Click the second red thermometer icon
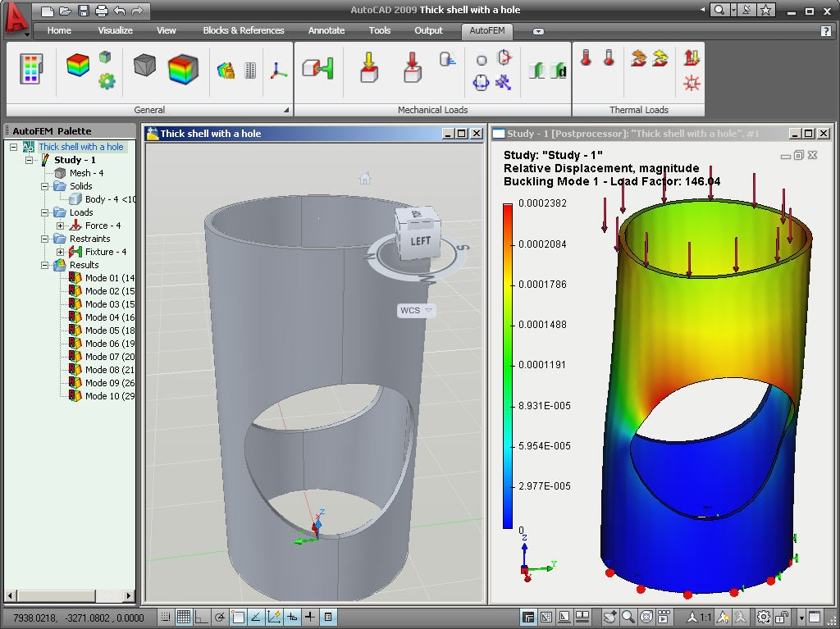The image size is (840, 629). (609, 57)
